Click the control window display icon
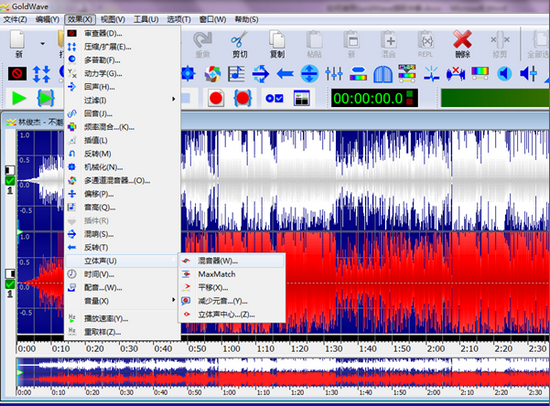 (x=301, y=98)
